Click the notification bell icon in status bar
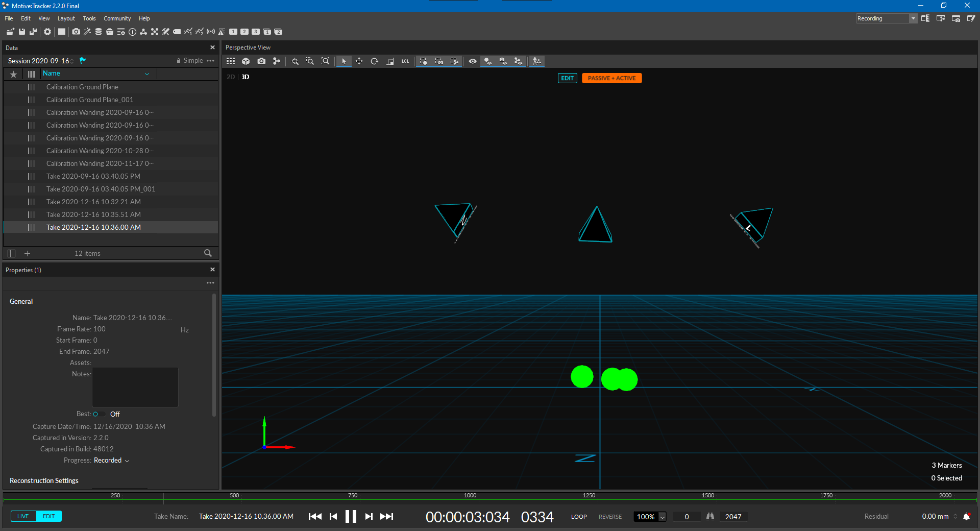This screenshot has width=980, height=531. click(x=966, y=517)
